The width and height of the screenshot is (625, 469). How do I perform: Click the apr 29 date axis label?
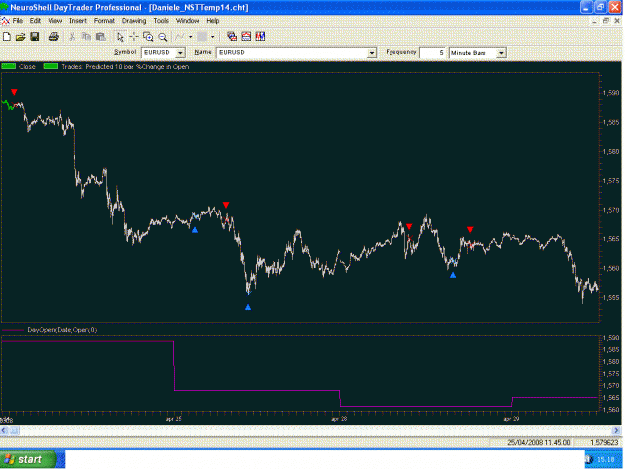tap(511, 419)
